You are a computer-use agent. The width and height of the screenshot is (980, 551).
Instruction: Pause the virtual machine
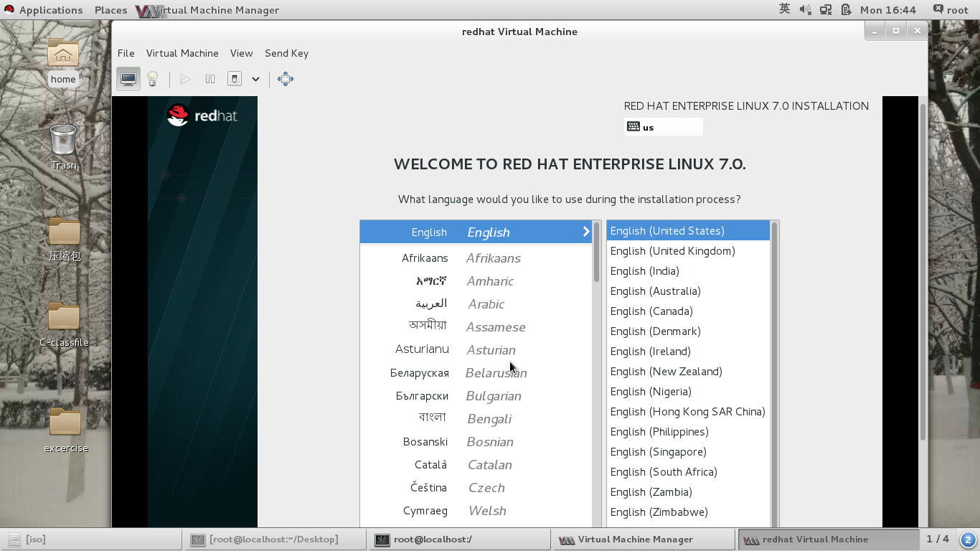click(x=210, y=79)
